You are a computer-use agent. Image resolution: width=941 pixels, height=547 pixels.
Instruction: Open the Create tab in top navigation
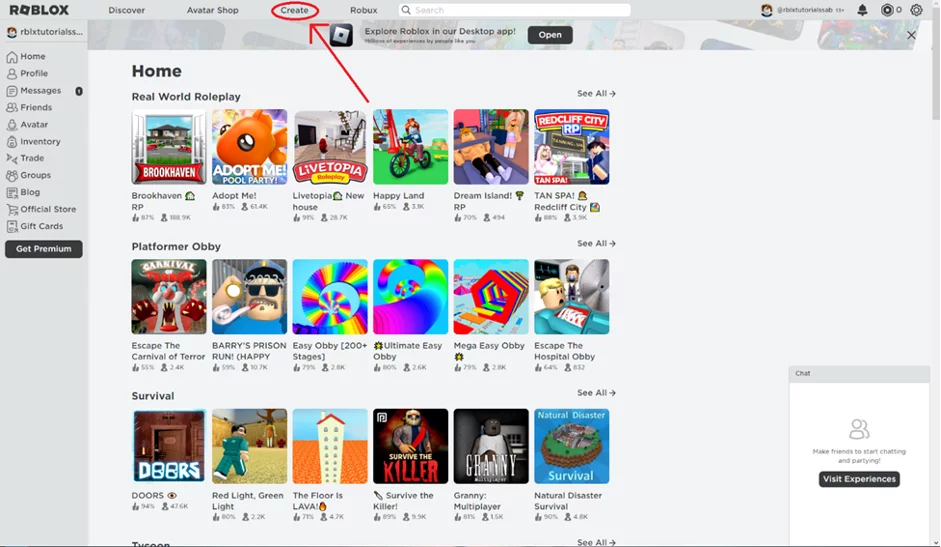[294, 10]
